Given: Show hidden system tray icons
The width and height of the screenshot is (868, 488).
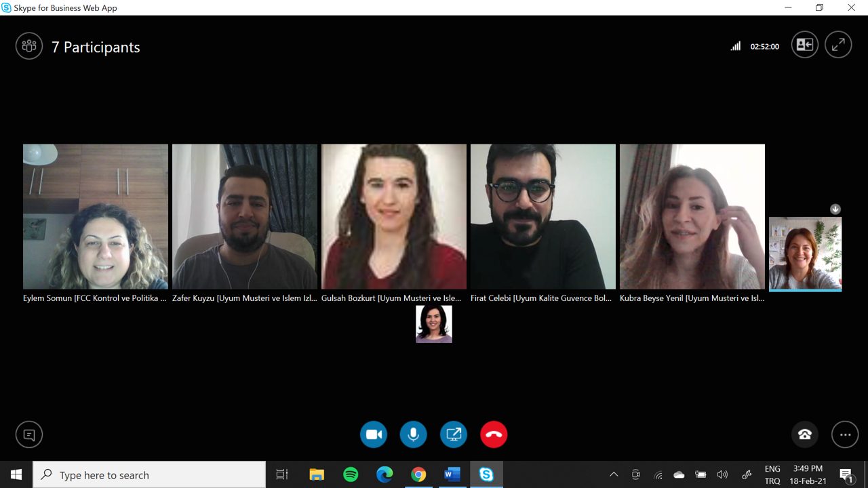Looking at the screenshot, I should point(614,474).
